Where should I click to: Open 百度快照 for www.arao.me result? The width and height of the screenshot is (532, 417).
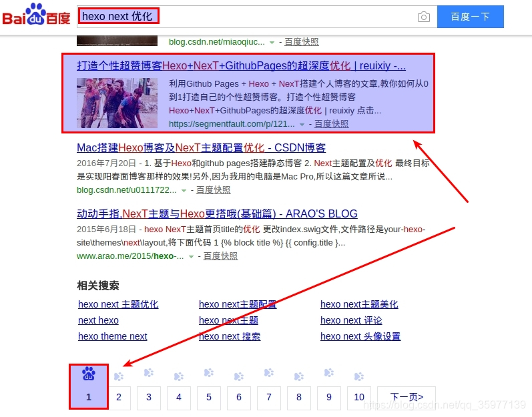pos(220,256)
